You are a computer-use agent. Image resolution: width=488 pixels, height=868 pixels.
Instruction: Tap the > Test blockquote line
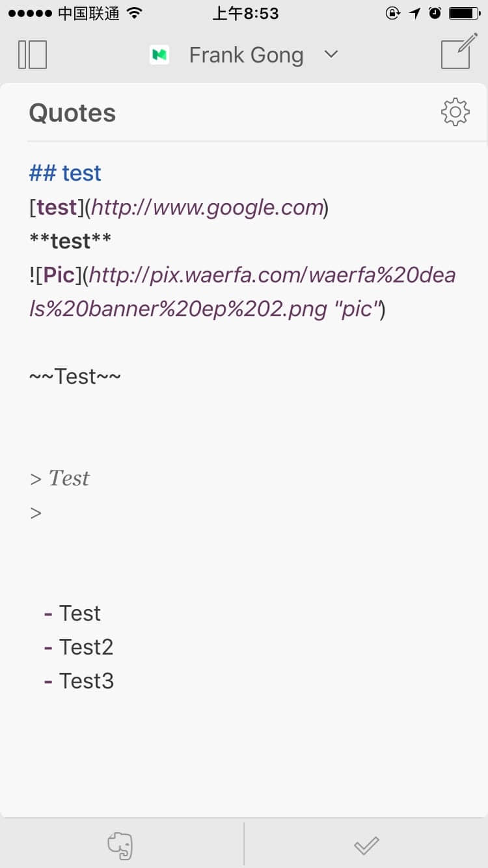59,478
